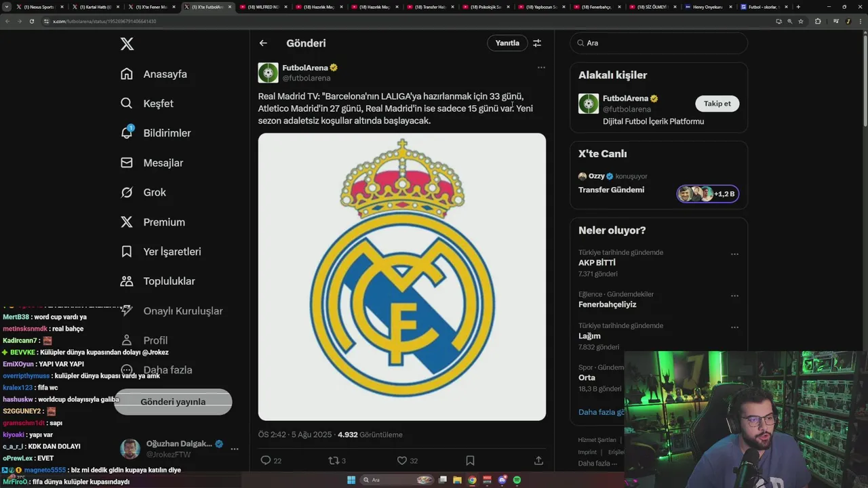
Task: Open Bildirimler notifications bell
Action: tap(127, 133)
